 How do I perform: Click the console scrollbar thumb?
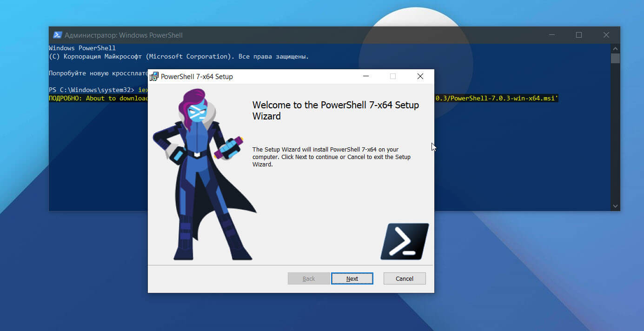pos(615,58)
